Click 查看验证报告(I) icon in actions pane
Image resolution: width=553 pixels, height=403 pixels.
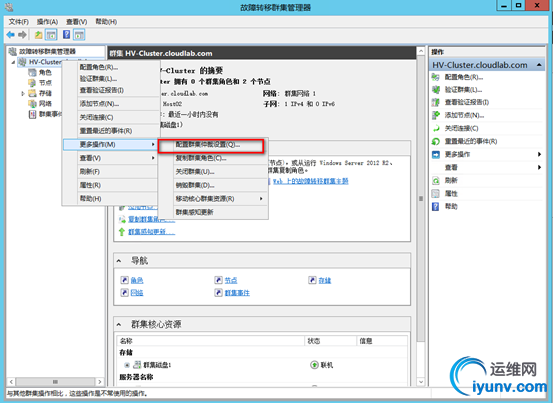coord(436,102)
